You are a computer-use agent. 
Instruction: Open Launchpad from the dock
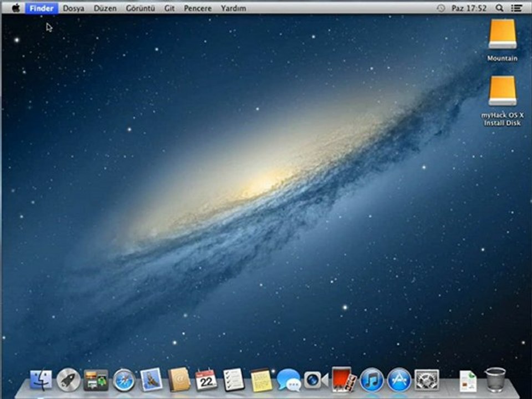pos(68,380)
